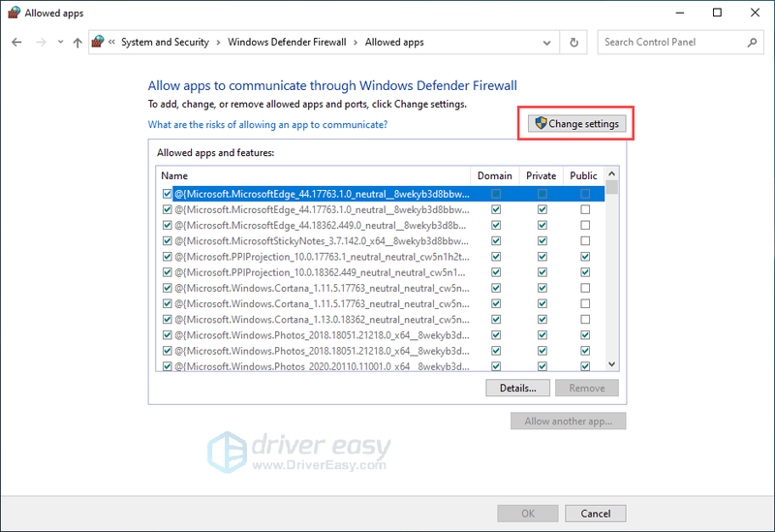Select the PPIProjection_10.0.18362.449 row name

(320, 272)
